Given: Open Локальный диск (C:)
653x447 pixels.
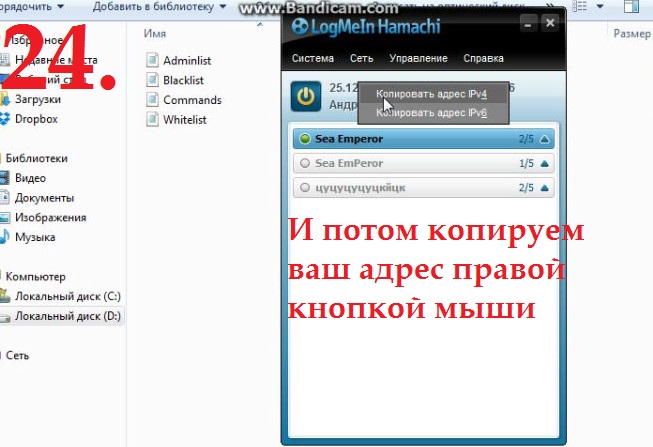Looking at the screenshot, I should point(68,296).
